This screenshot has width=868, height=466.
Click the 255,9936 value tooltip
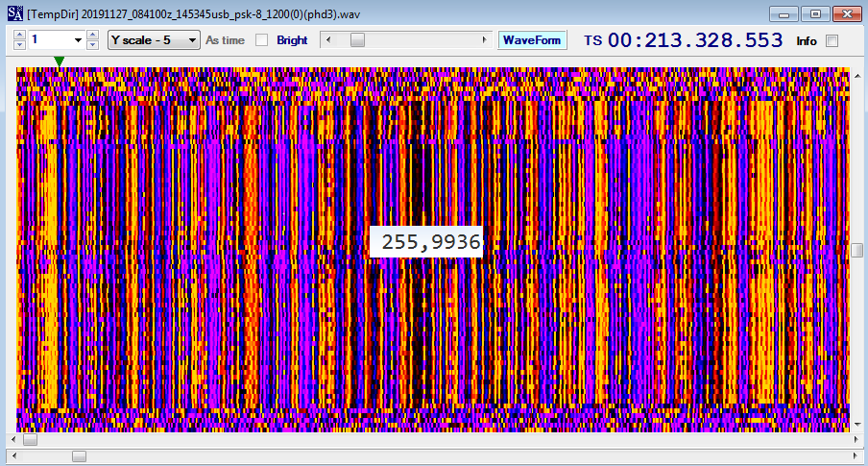pyautogui.click(x=426, y=241)
